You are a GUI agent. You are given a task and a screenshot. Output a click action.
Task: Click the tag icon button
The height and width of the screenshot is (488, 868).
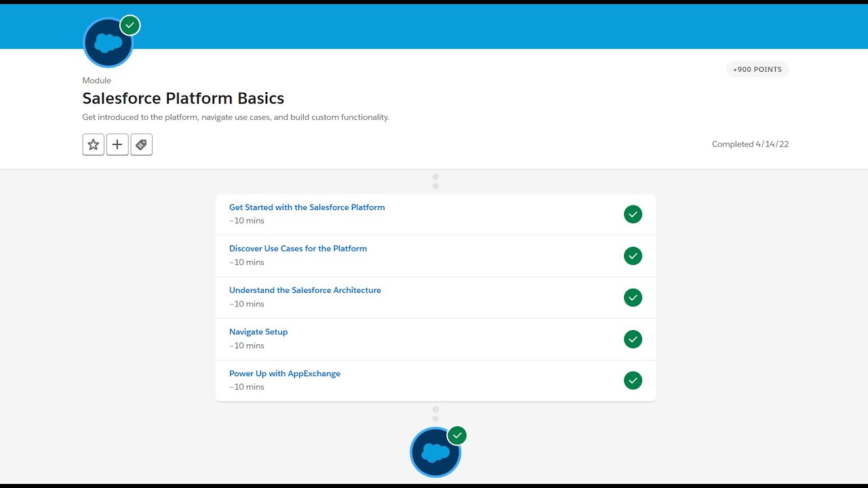(x=141, y=144)
